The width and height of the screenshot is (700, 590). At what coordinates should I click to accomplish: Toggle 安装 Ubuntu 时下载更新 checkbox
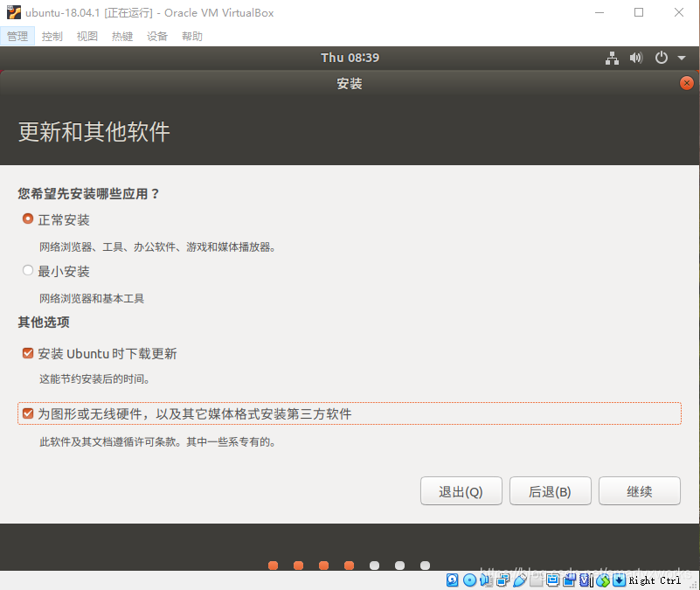click(28, 353)
